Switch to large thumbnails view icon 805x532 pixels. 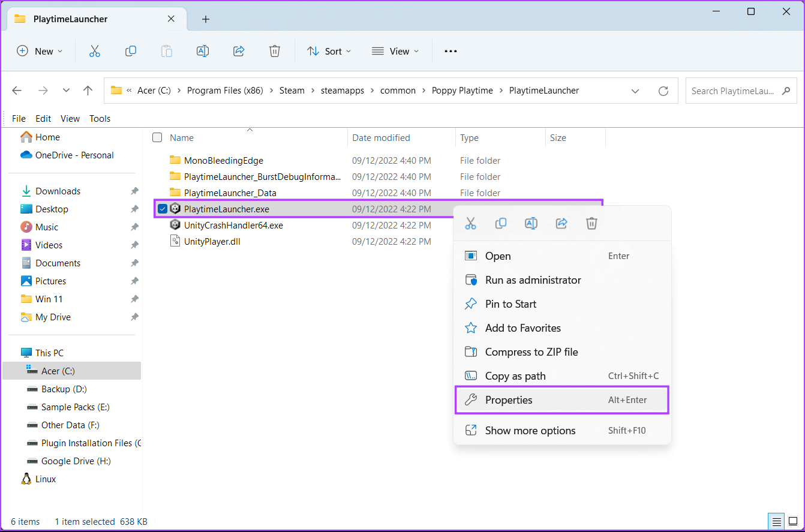[792, 521]
